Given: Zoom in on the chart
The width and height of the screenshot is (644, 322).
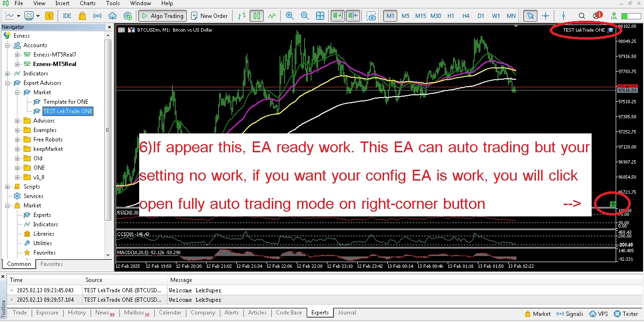Looking at the screenshot, I should click(x=290, y=16).
